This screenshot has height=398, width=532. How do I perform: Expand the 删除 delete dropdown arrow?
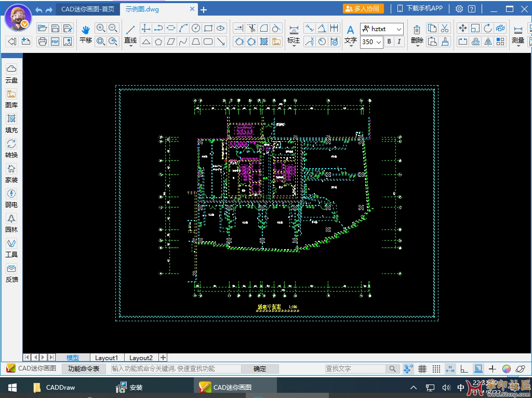417,46
